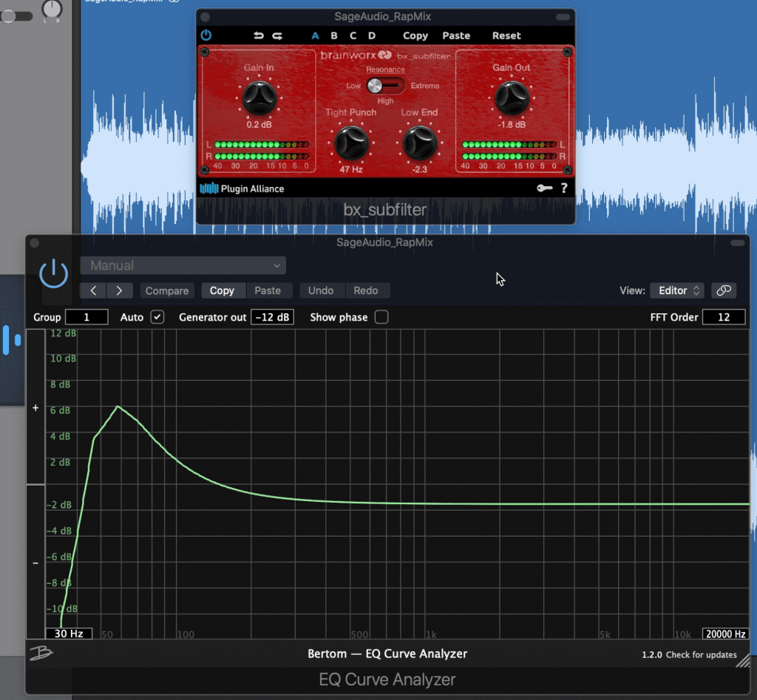Click bx_subfilter redo arrow
Image resolution: width=757 pixels, height=700 pixels.
[x=277, y=35]
